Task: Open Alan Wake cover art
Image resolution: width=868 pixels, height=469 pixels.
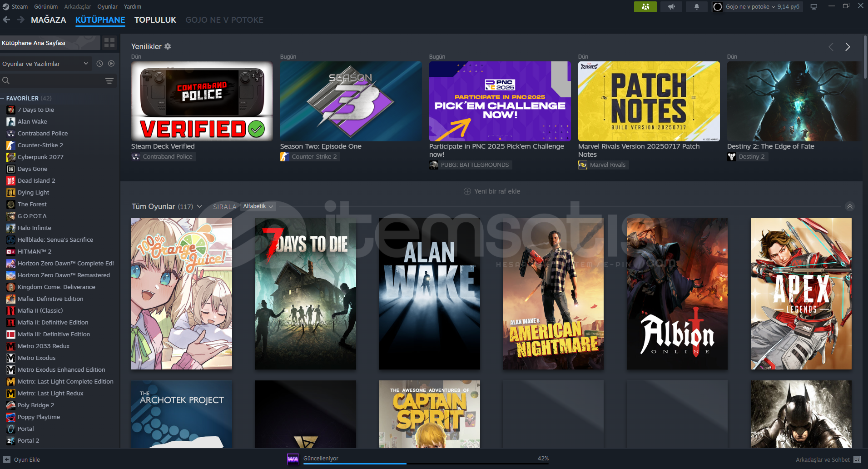Action: pos(430,294)
